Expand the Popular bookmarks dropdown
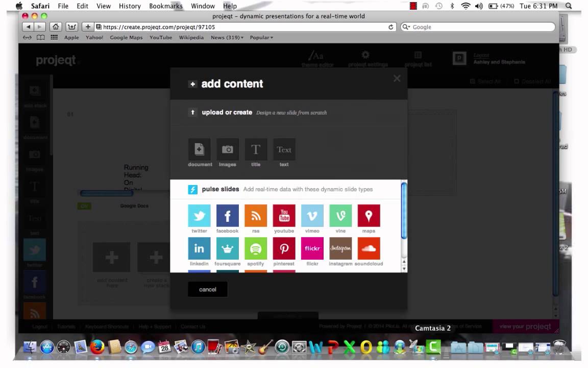Viewport: 588px width, 368px height. tap(261, 37)
